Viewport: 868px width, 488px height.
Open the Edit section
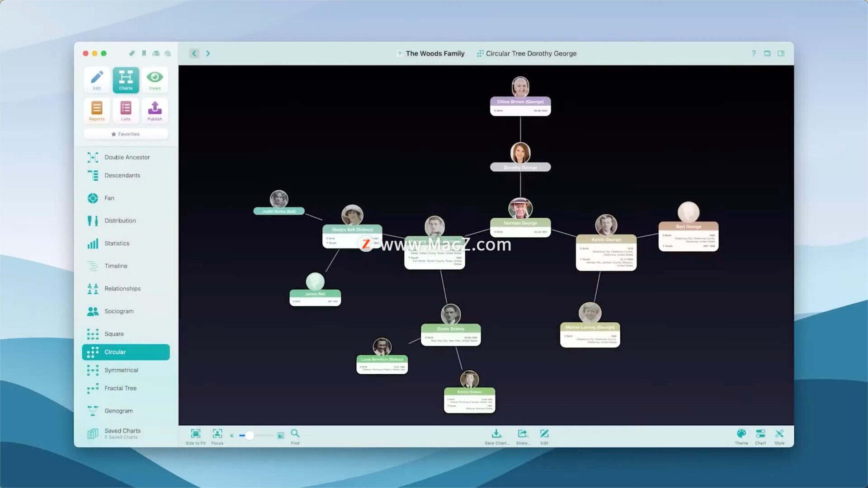(x=97, y=80)
